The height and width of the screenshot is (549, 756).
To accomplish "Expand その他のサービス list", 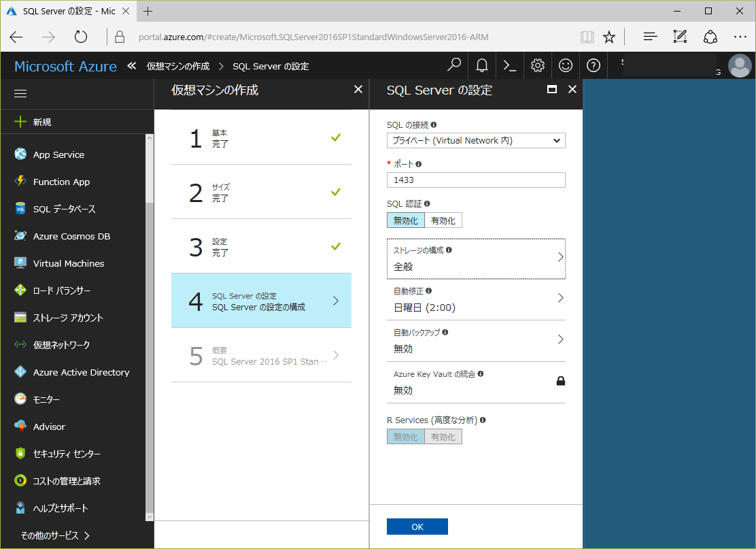I will pos(55,535).
